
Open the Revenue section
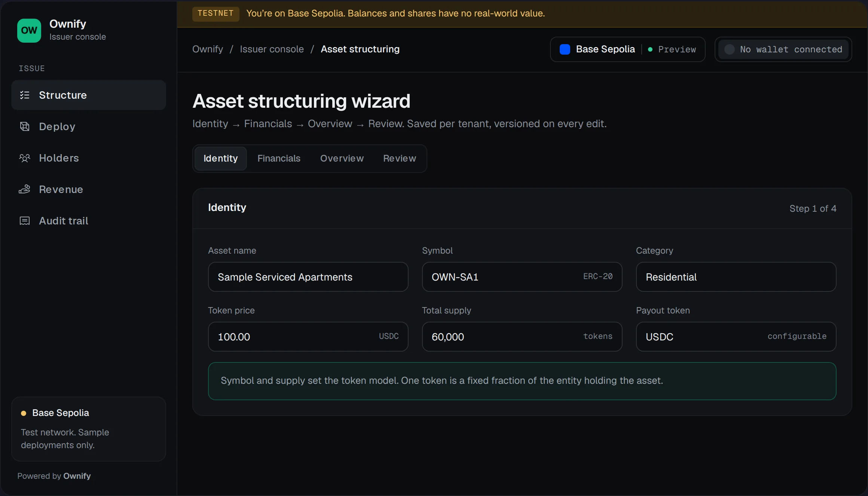coord(89,189)
